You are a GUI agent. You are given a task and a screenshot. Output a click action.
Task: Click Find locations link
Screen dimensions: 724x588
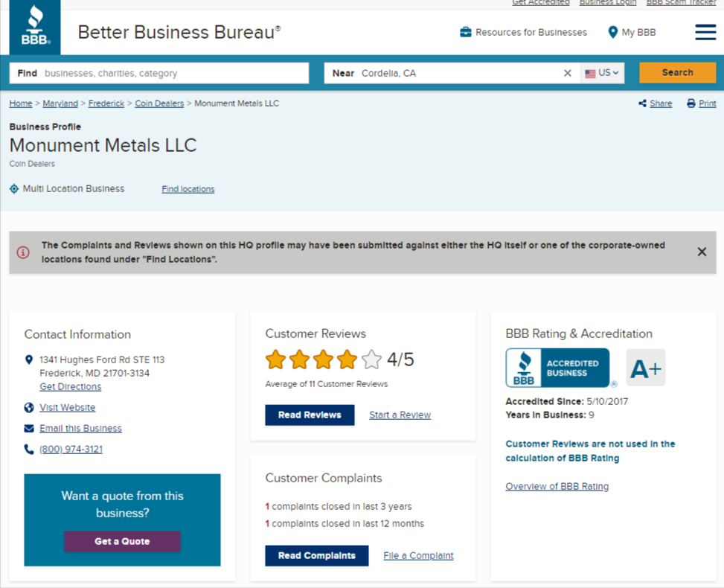(x=188, y=189)
